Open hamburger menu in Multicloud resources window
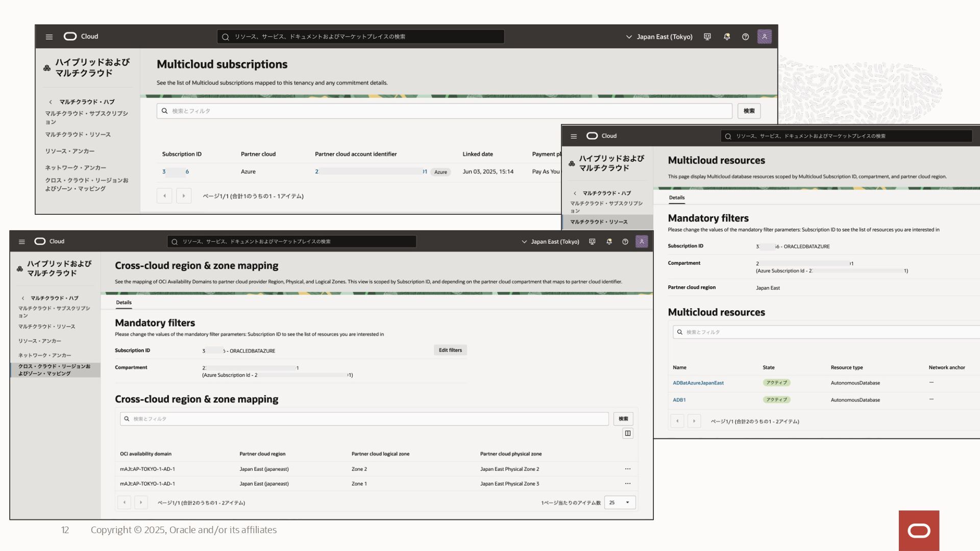 point(574,136)
